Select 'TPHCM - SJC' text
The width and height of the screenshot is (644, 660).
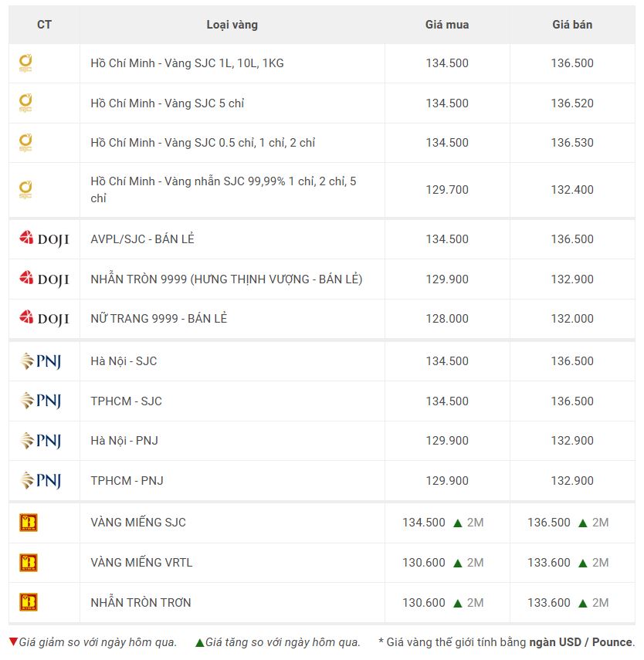click(x=126, y=401)
